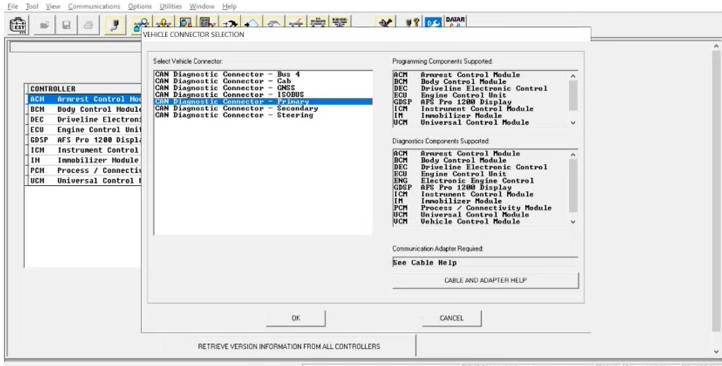
Task: Select PCM Process row in CONTROLLER list
Action: 84,170
